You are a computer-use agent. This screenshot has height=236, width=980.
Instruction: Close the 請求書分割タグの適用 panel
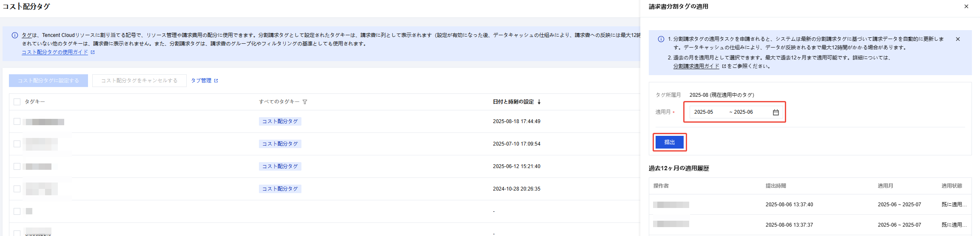click(x=966, y=6)
